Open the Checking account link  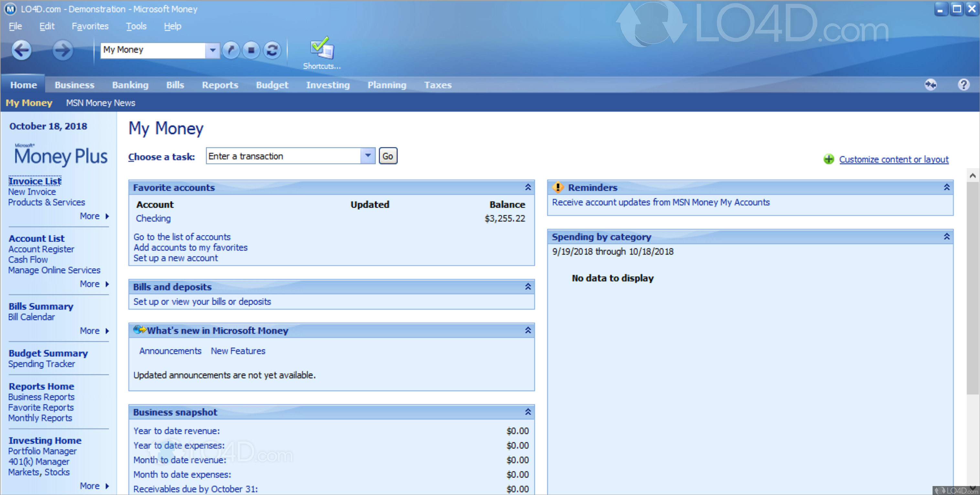[153, 219]
